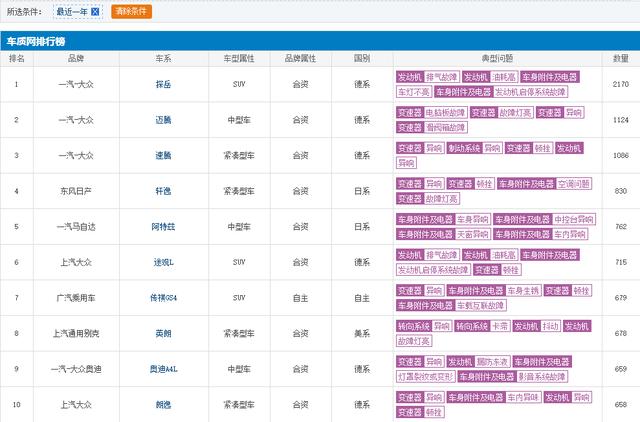Remove the 最近一年 filter with its X icon
The width and height of the screenshot is (640, 422).
(x=95, y=12)
